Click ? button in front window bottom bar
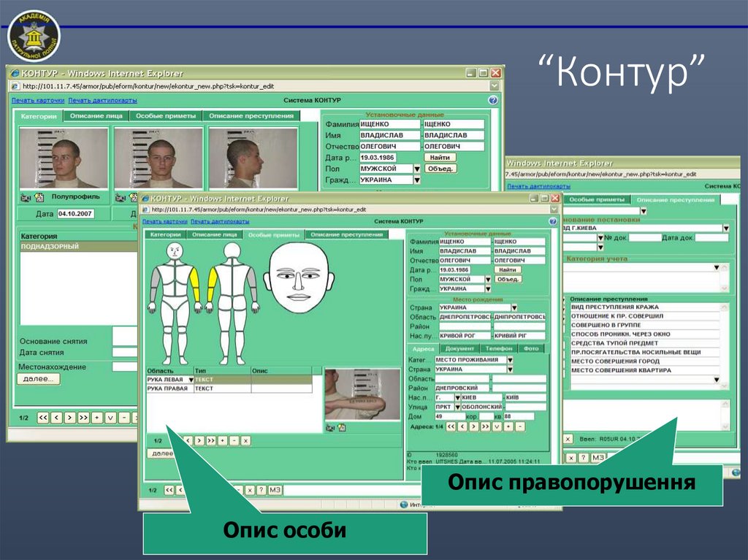The image size is (748, 560). [261, 490]
